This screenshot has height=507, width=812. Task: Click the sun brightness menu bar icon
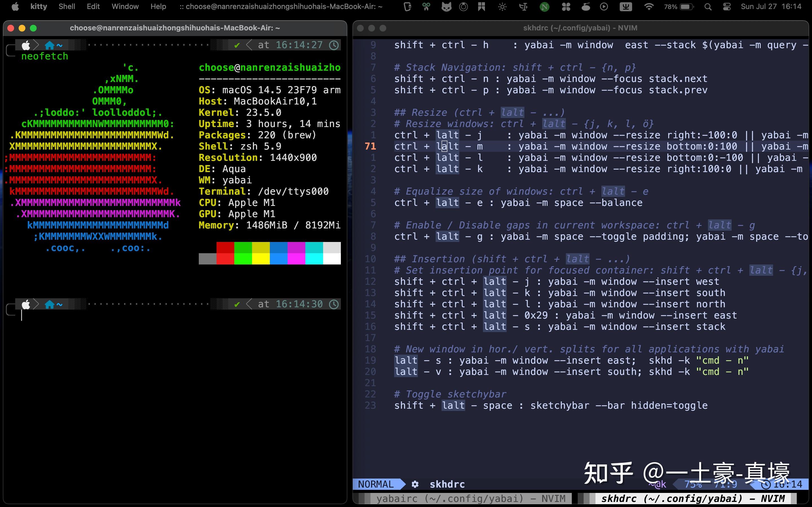(x=502, y=7)
